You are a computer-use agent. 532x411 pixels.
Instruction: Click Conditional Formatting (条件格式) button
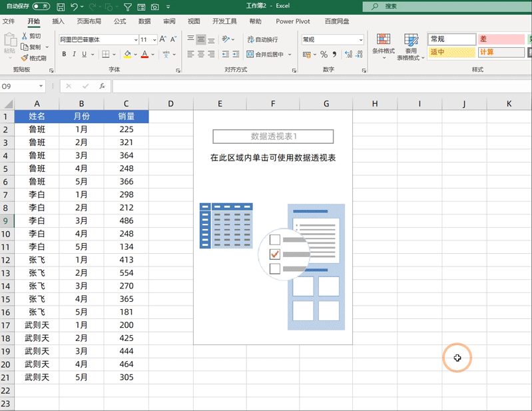tap(383, 47)
